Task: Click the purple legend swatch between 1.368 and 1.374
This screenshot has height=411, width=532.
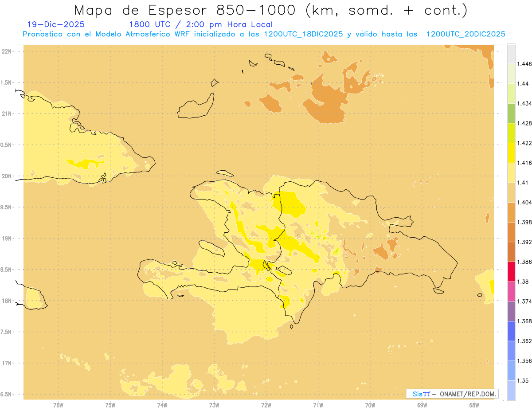Action: click(x=511, y=311)
